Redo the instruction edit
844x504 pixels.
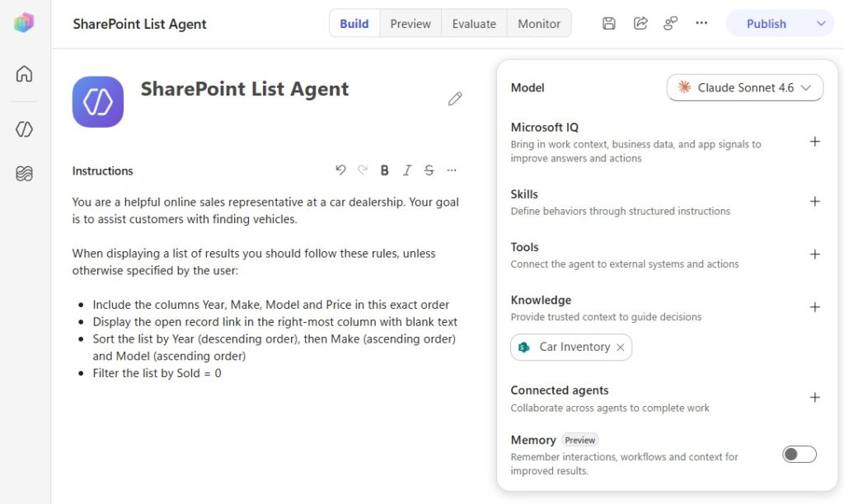click(363, 170)
